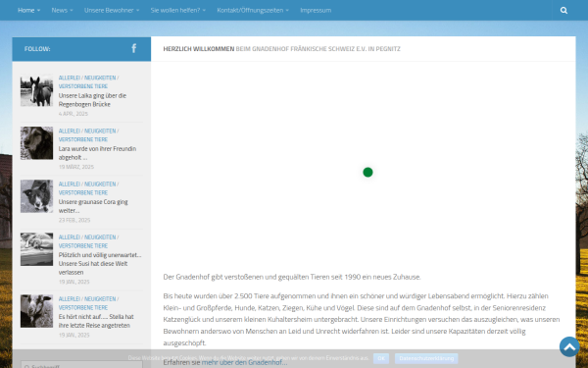The image size is (588, 368).
Task: Expand the Unsere Bewohner dropdown arrow
Action: click(x=137, y=11)
